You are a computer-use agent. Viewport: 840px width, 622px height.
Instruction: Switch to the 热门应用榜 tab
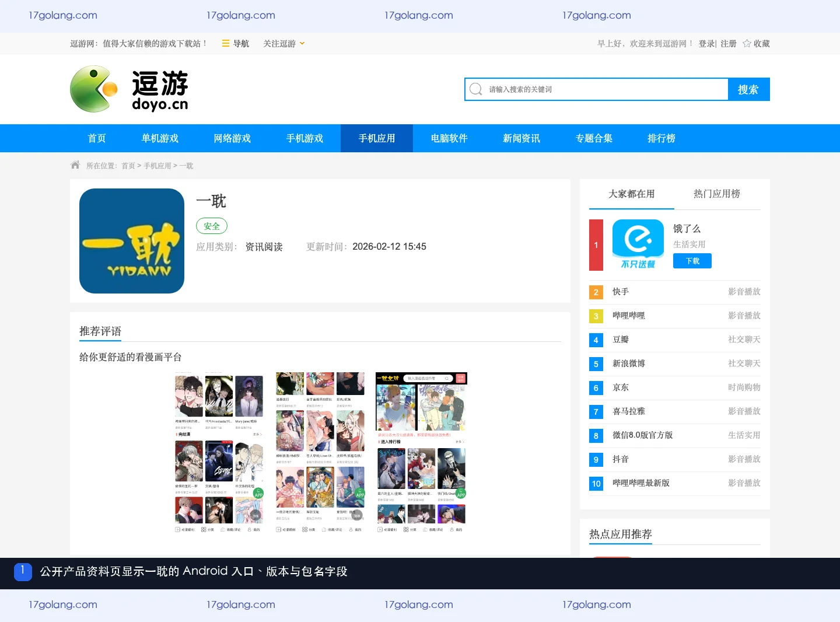click(717, 194)
